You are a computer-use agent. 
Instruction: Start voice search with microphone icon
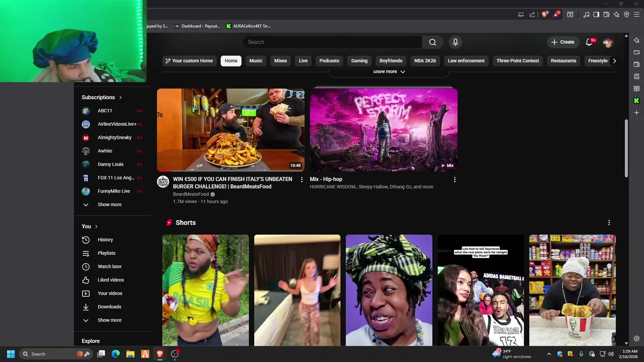click(455, 42)
